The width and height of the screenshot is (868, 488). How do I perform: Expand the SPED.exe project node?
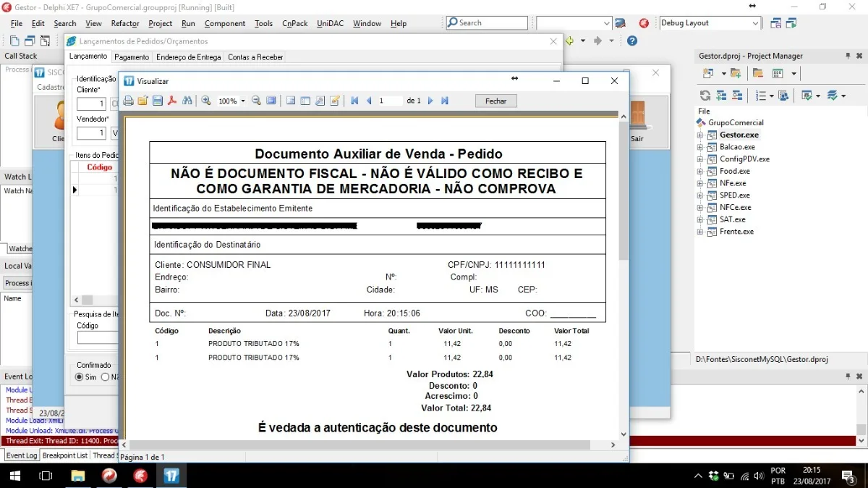(x=700, y=195)
